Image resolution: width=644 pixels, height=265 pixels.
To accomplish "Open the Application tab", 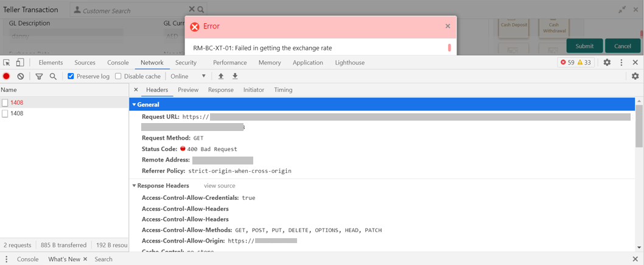I will point(307,63).
